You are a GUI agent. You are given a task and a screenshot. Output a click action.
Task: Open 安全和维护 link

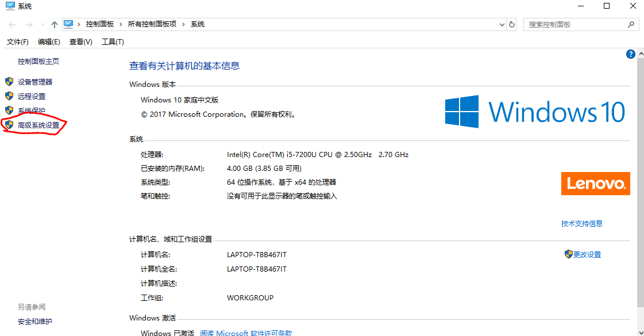click(x=35, y=322)
